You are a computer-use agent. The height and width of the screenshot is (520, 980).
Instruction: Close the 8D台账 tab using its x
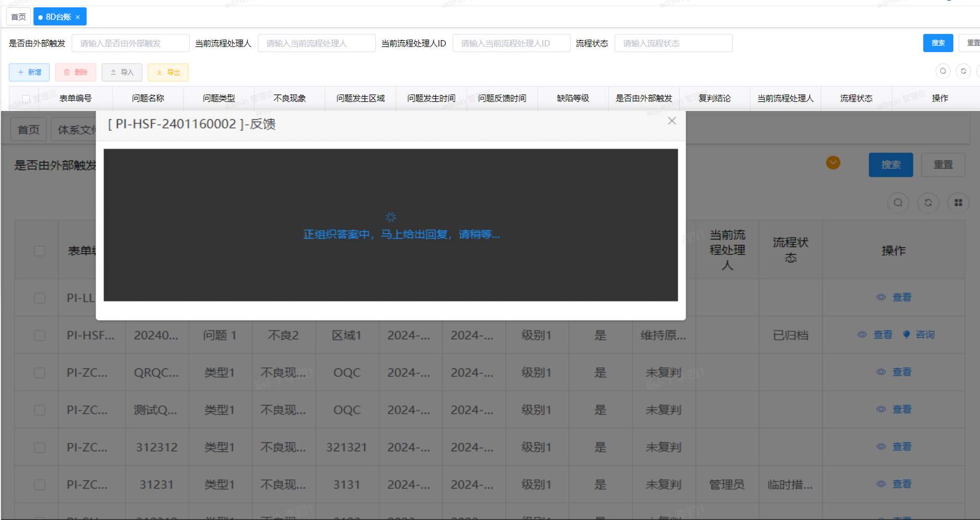[x=78, y=17]
